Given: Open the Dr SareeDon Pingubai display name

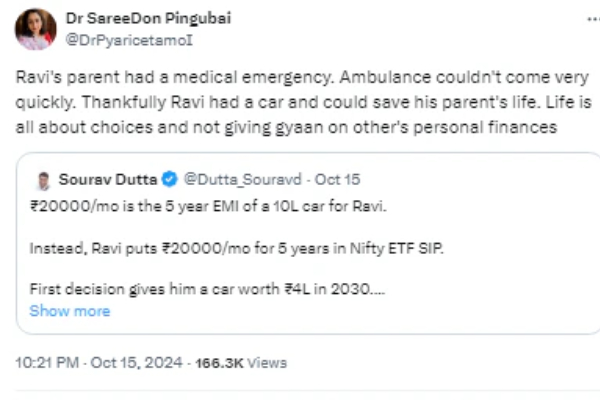Looking at the screenshot, I should pos(147,18).
